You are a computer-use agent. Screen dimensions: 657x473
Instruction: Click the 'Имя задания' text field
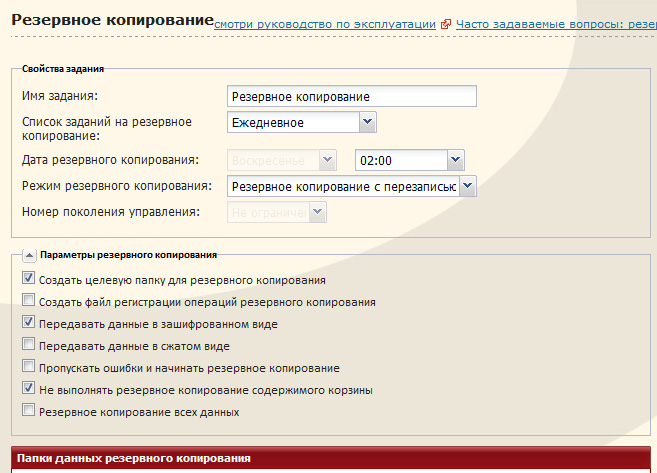(352, 96)
